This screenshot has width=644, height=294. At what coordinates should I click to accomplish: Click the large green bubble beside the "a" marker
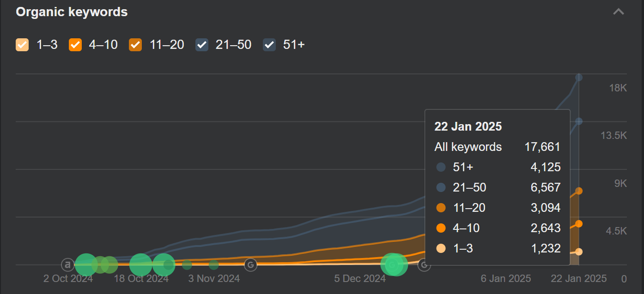tap(85, 264)
